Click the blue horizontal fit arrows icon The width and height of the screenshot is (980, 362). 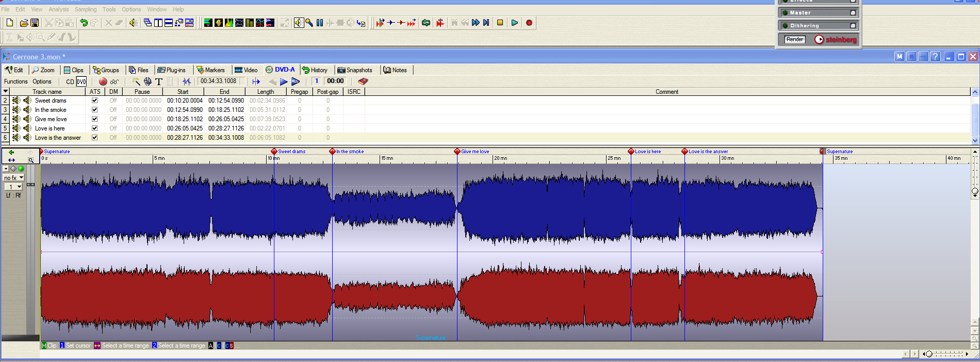point(11,160)
